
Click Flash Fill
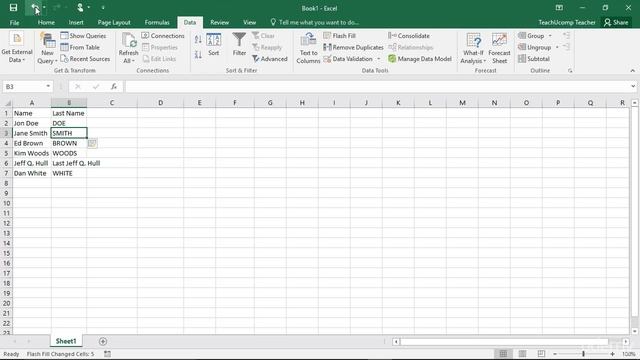pyautogui.click(x=339, y=36)
